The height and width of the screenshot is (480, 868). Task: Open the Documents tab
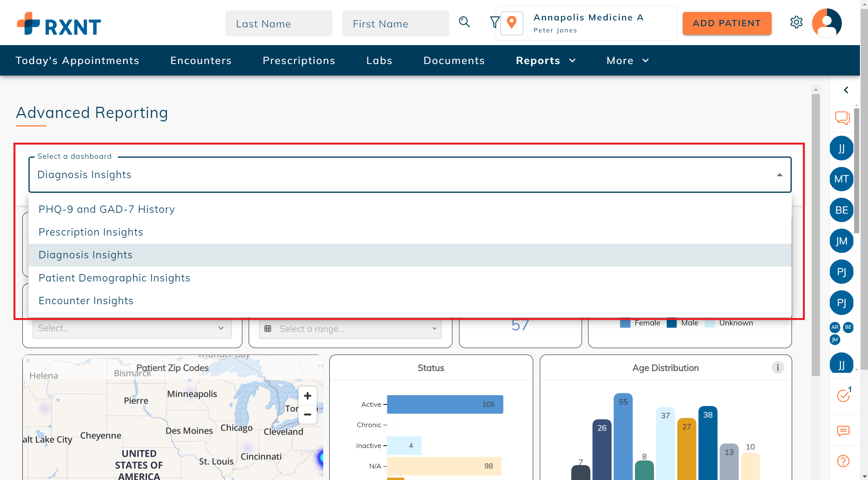tap(454, 61)
